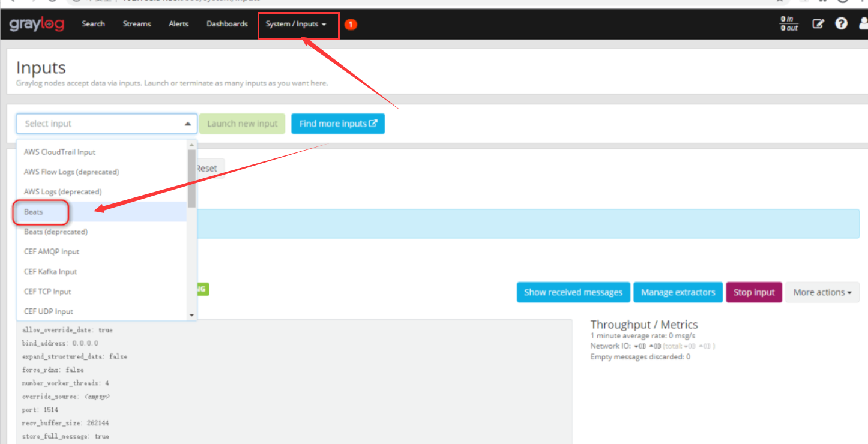Pick CEF TCP Input option
This screenshot has height=444, width=868.
[x=101, y=291]
